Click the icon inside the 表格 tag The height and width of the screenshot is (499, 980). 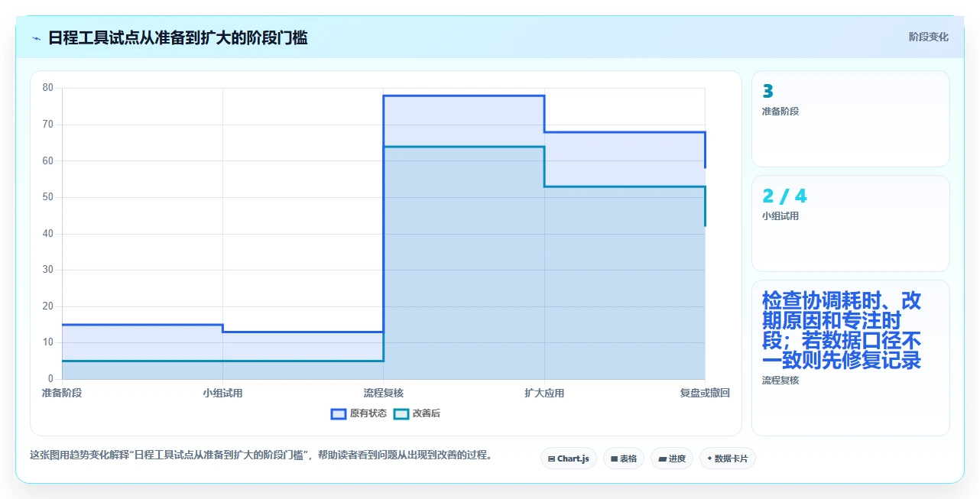point(614,458)
